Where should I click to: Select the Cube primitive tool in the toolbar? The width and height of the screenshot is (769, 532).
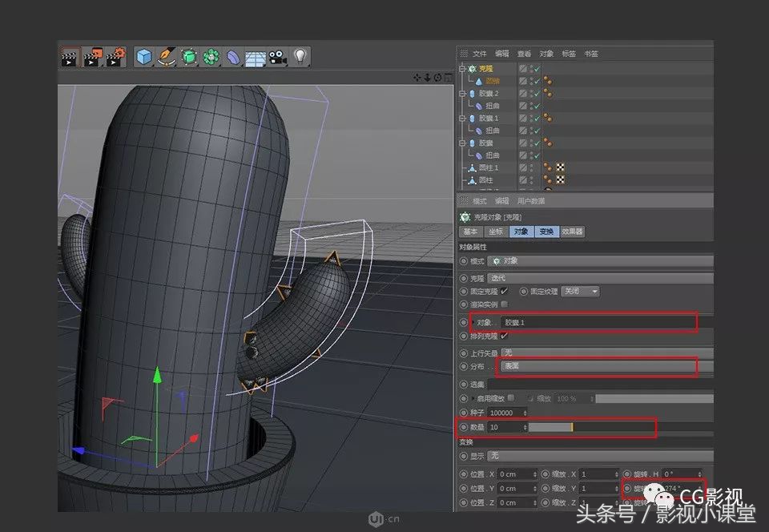(x=143, y=56)
